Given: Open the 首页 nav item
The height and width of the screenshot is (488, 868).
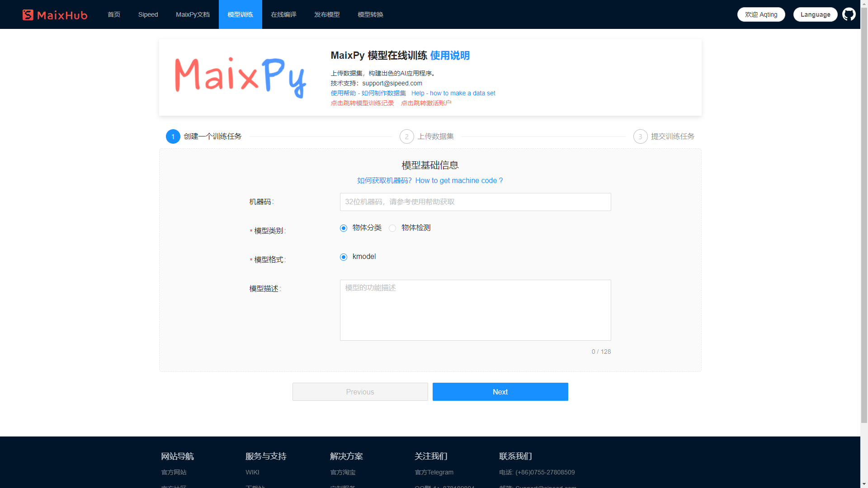Looking at the screenshot, I should pyautogui.click(x=114, y=14).
